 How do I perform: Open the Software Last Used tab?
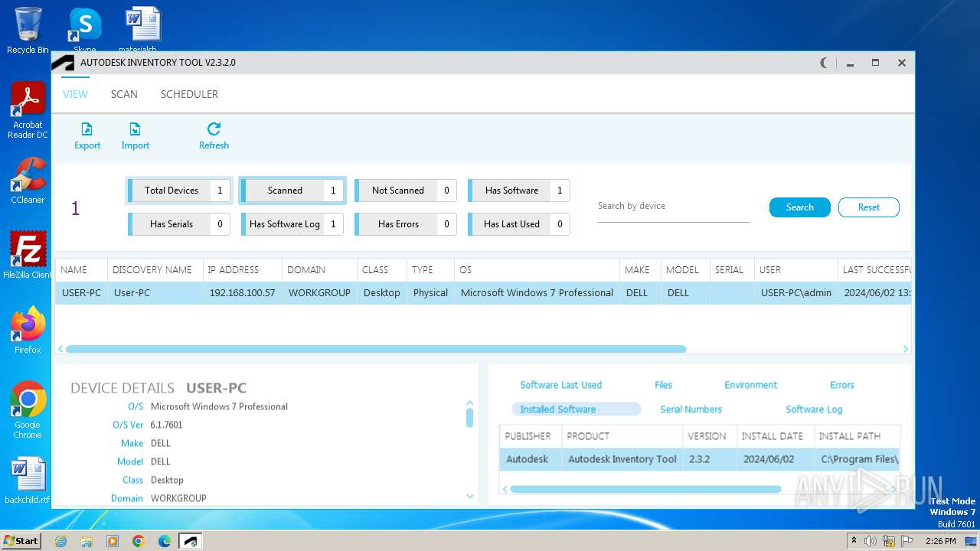(560, 385)
